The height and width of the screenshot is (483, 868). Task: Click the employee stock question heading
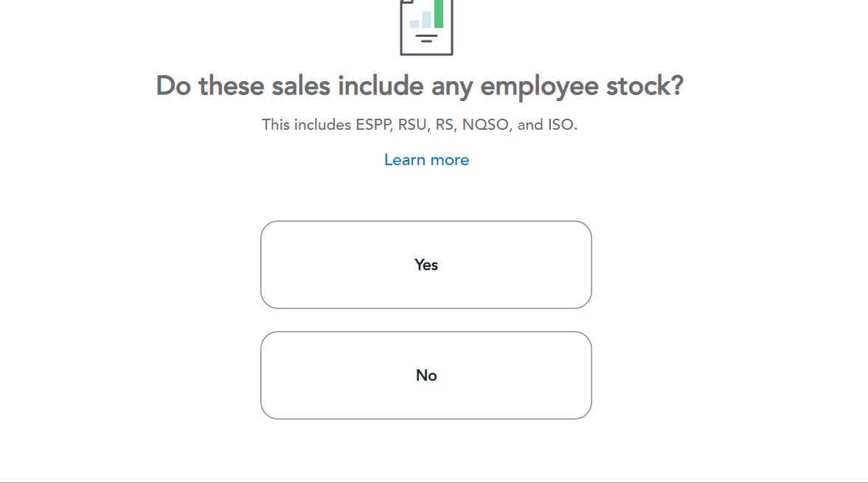(x=420, y=86)
